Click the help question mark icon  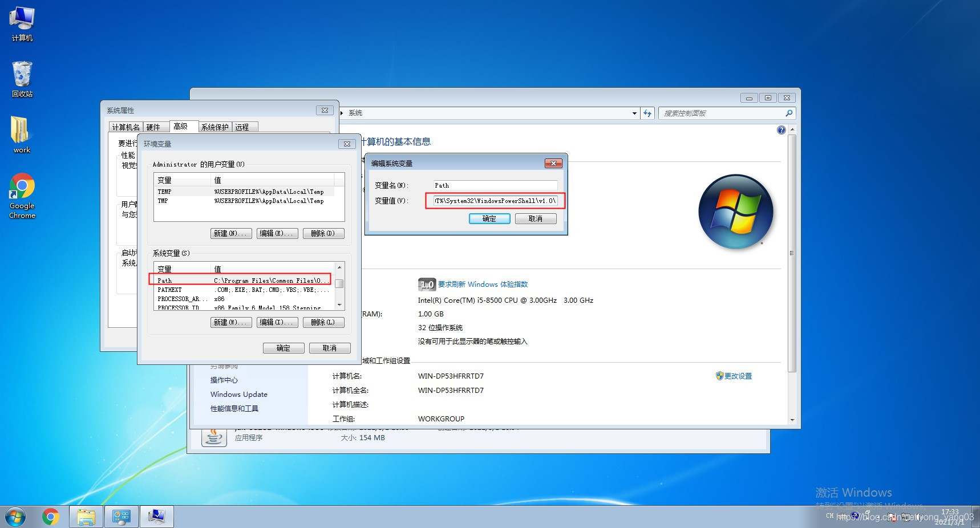[x=781, y=130]
